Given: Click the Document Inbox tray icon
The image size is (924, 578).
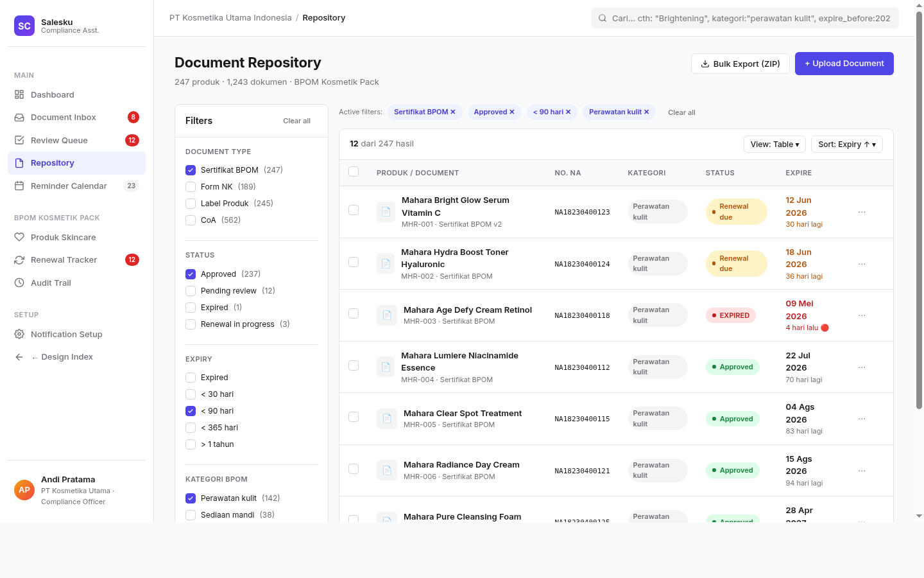Looking at the screenshot, I should [19, 118].
